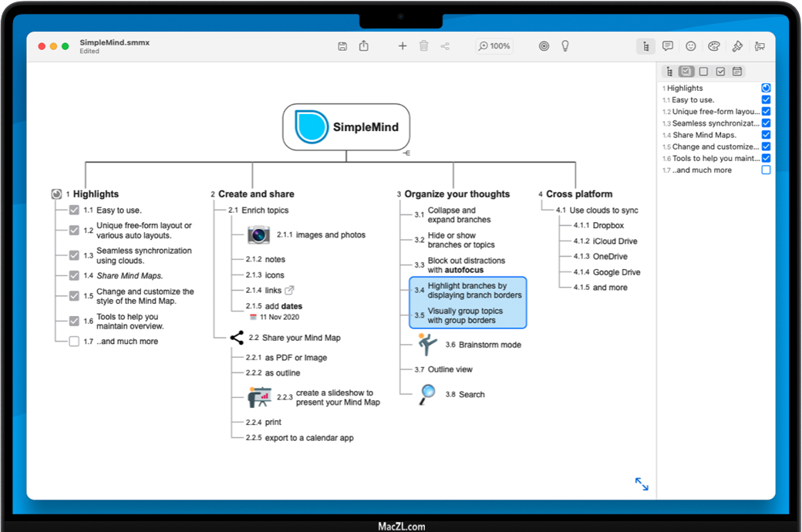Toggle the lightbulb brainstorm icon
The width and height of the screenshot is (802, 532).
click(565, 46)
